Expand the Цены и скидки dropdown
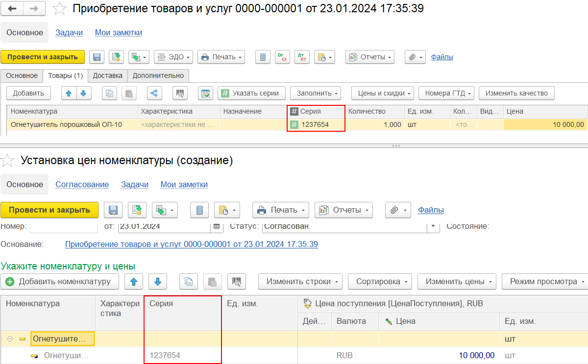Screen dimensions: 588x364 (383, 93)
